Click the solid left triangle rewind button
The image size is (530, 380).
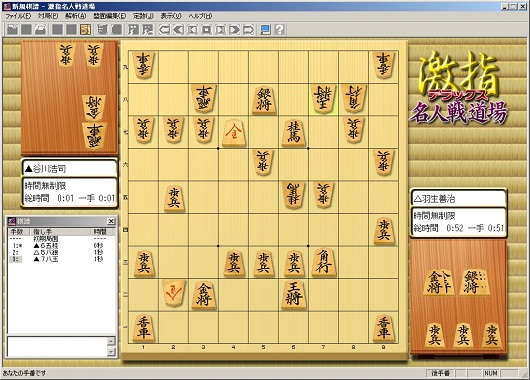pyautogui.click(x=178, y=30)
